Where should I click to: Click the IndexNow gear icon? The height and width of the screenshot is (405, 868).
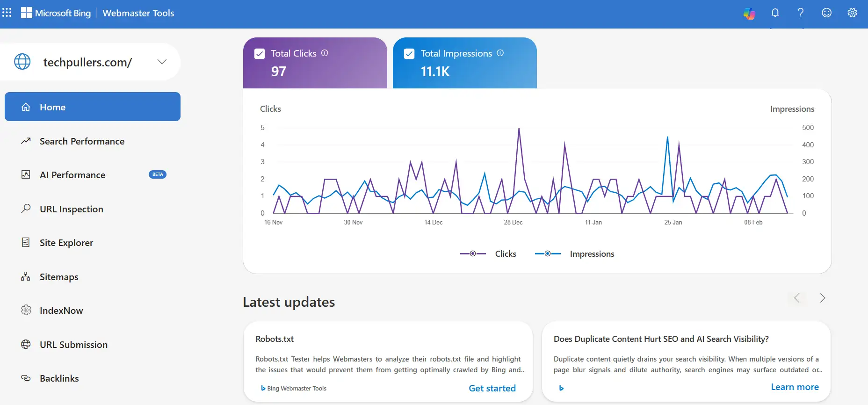(26, 310)
